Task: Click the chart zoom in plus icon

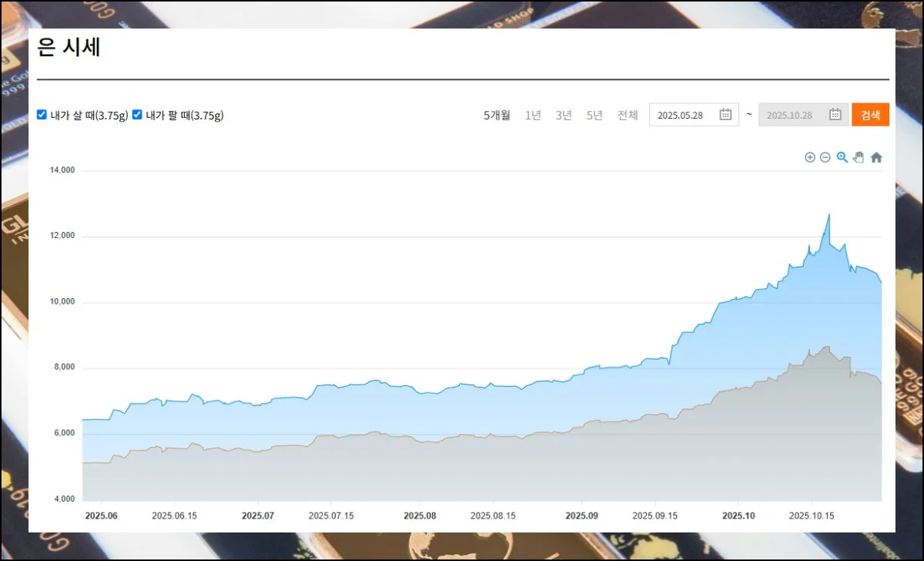Action: tap(809, 157)
